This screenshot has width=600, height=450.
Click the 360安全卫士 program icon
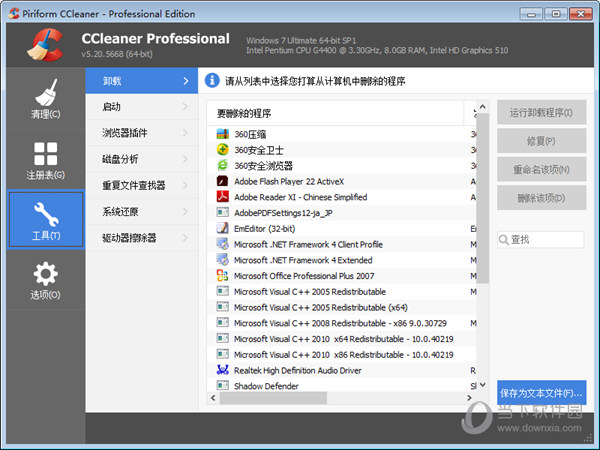tap(223, 150)
